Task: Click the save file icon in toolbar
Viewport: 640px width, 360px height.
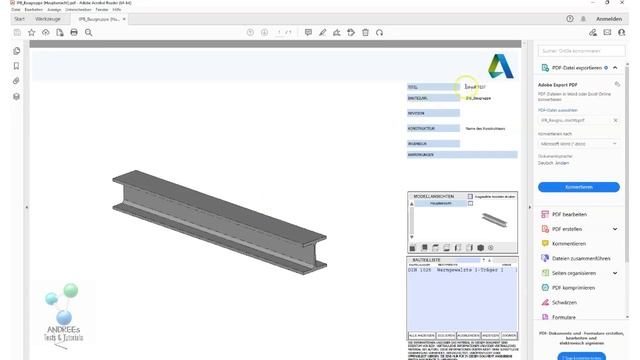Action: [x=17, y=32]
